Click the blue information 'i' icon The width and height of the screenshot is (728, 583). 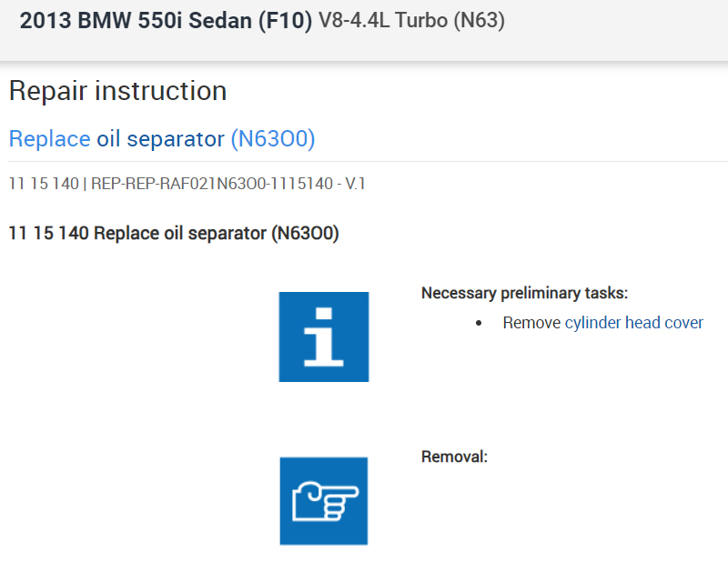tap(323, 337)
